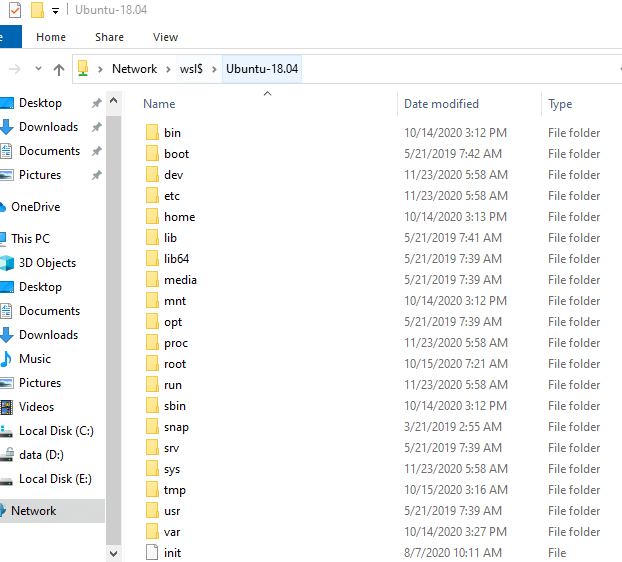Select Local Disk (E:) drive
Image resolution: width=622 pixels, height=562 pixels.
55,479
